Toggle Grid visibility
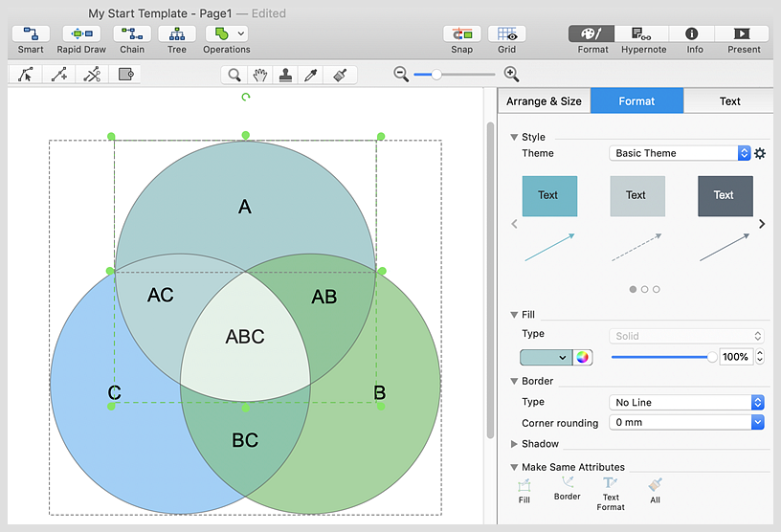The width and height of the screenshot is (781, 532). tap(507, 34)
